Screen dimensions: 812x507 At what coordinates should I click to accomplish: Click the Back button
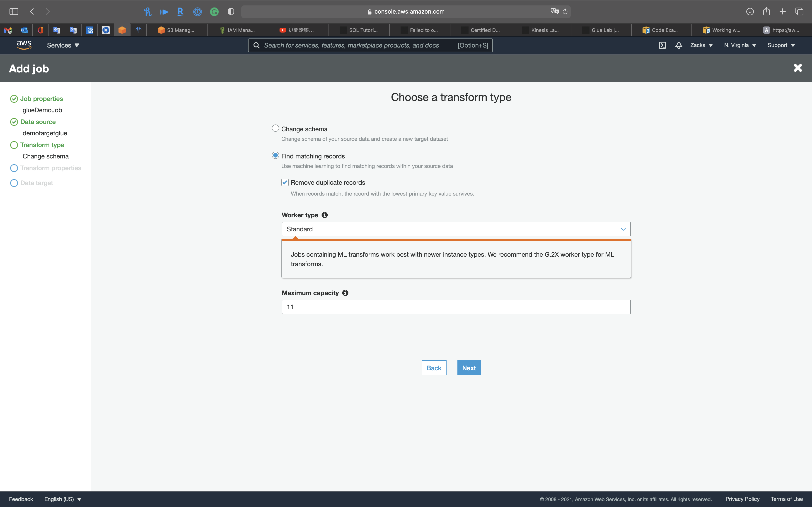pyautogui.click(x=433, y=368)
